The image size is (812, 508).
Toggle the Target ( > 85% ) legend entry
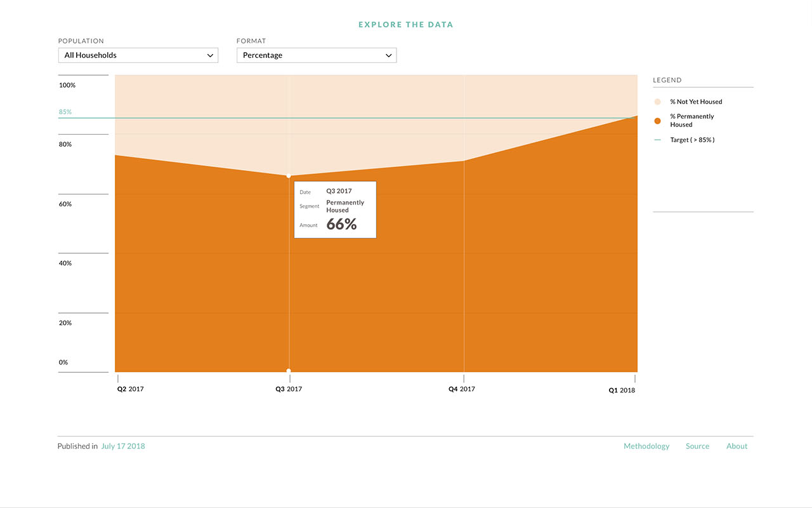692,140
